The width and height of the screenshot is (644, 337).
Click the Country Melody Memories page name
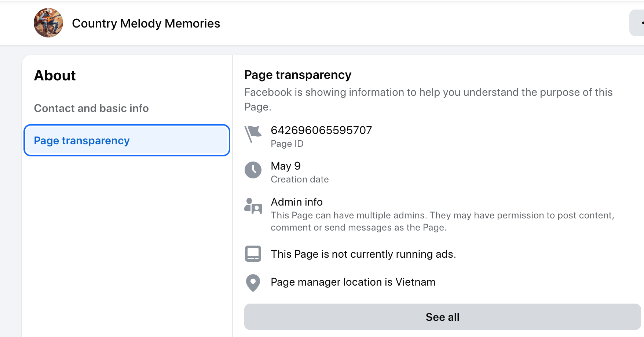(x=146, y=23)
